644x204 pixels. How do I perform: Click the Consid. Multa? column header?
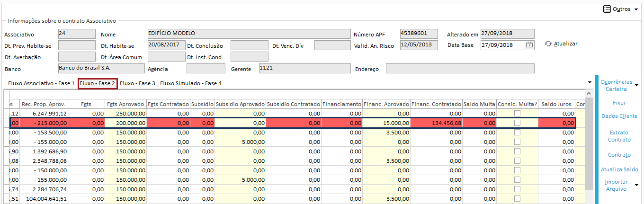tap(517, 104)
